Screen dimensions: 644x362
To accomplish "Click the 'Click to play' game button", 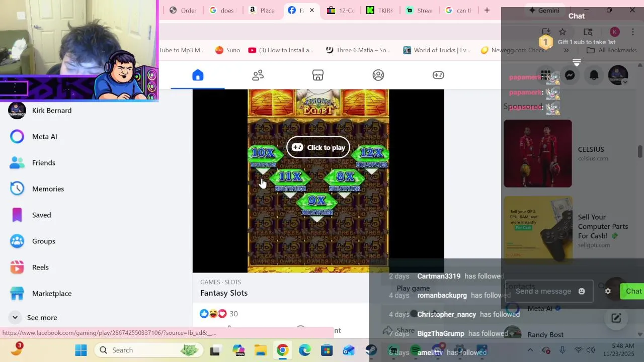I will tap(318, 147).
